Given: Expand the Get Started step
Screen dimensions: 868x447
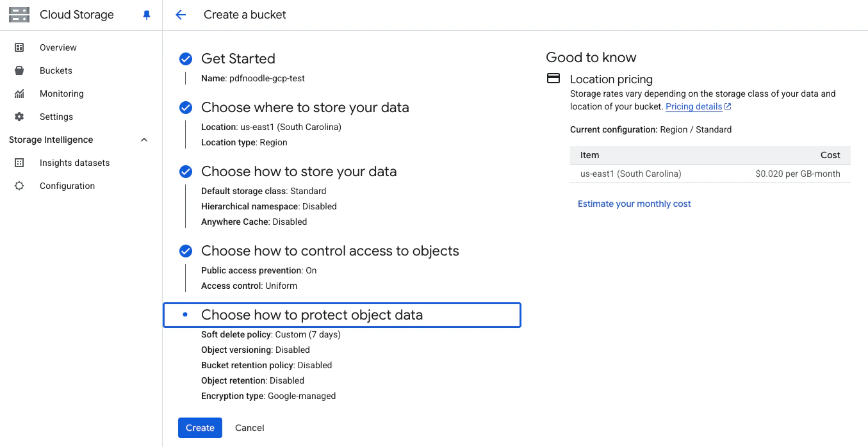Looking at the screenshot, I should click(238, 58).
